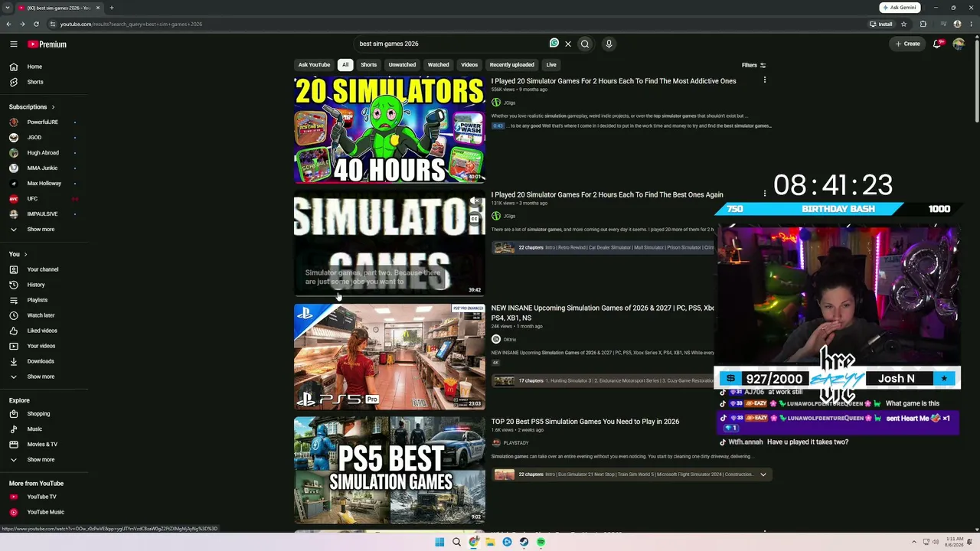Screen dimensions: 980x551
Task: Click the Ask YouTube button
Action: (314, 65)
